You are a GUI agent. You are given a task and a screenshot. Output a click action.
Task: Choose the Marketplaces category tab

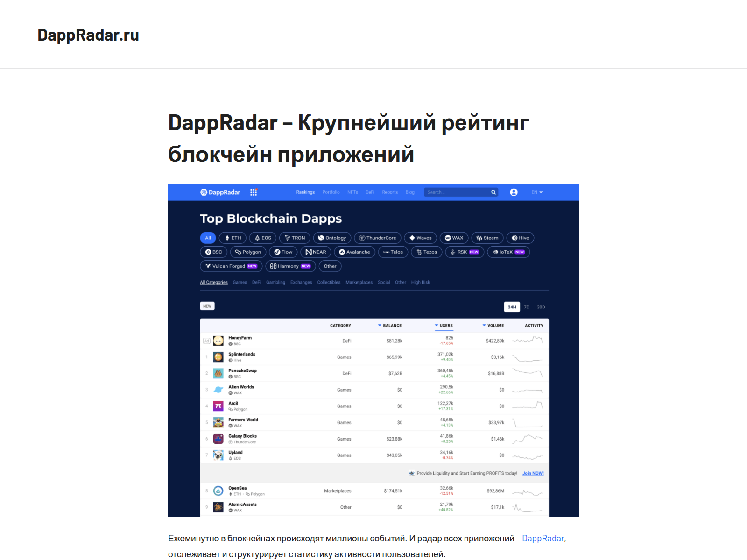point(359,282)
